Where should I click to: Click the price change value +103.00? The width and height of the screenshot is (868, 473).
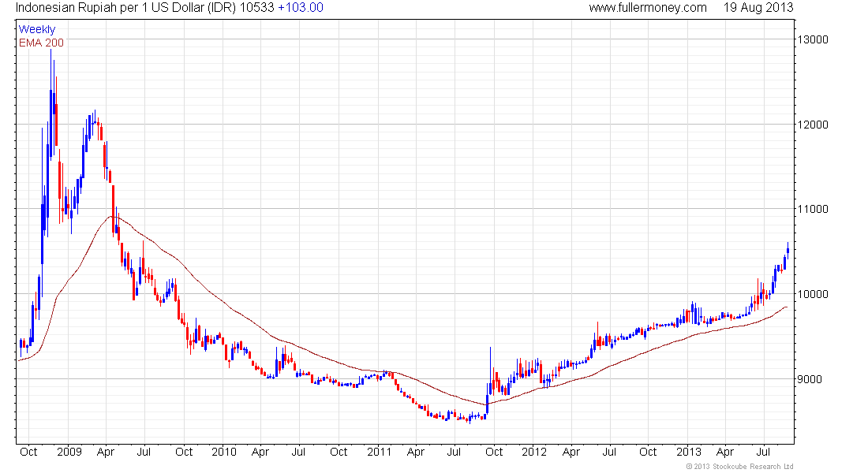point(301,8)
